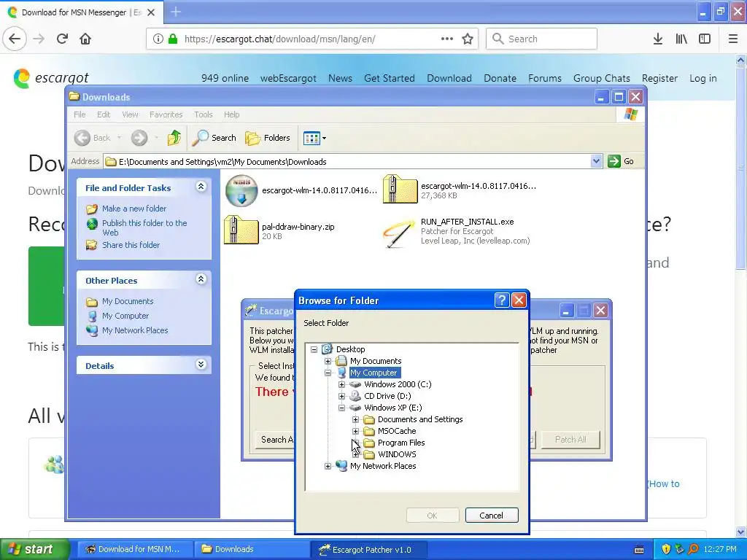Open Favorites menu in Downloads window

click(166, 114)
